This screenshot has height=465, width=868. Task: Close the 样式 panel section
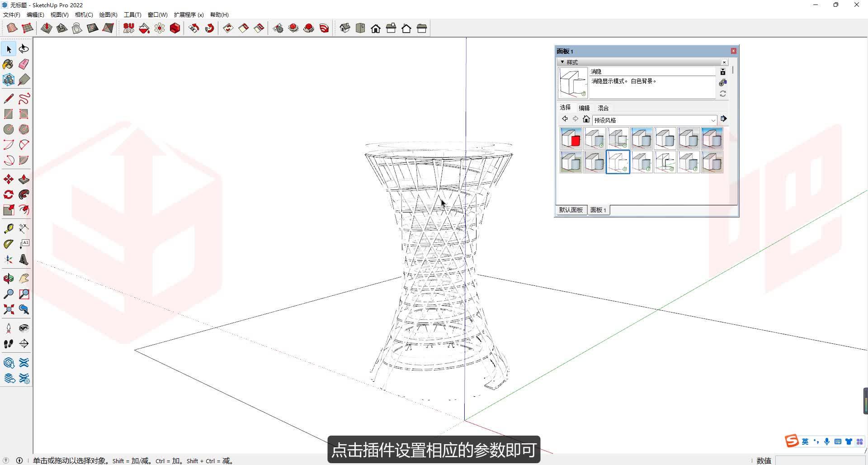coord(724,62)
